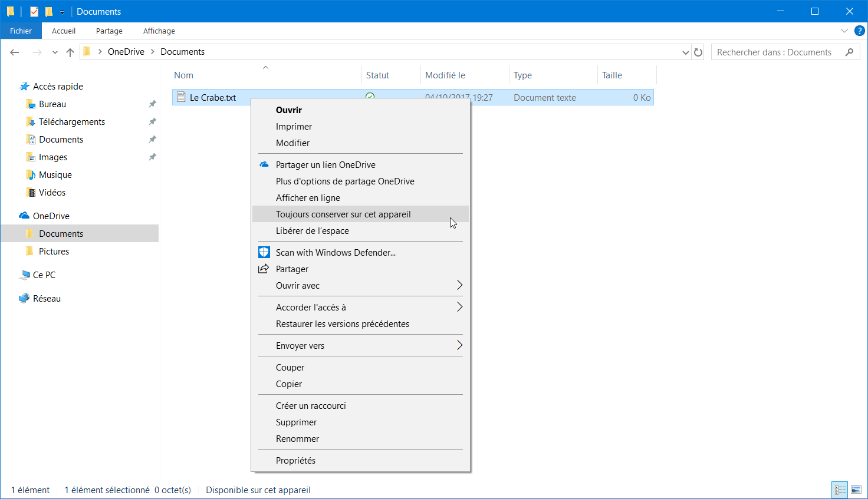
Task: Switch to the Accueil tab
Action: point(64,31)
